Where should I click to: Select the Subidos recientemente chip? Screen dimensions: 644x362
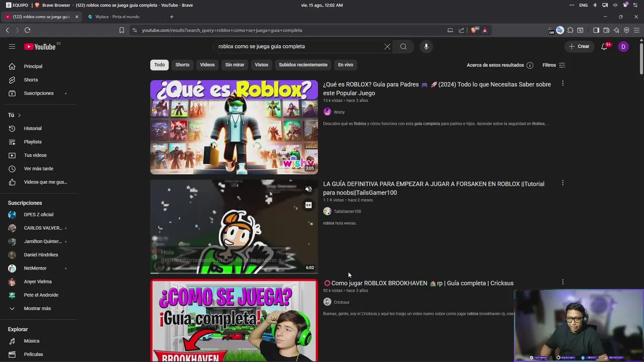[303, 65]
